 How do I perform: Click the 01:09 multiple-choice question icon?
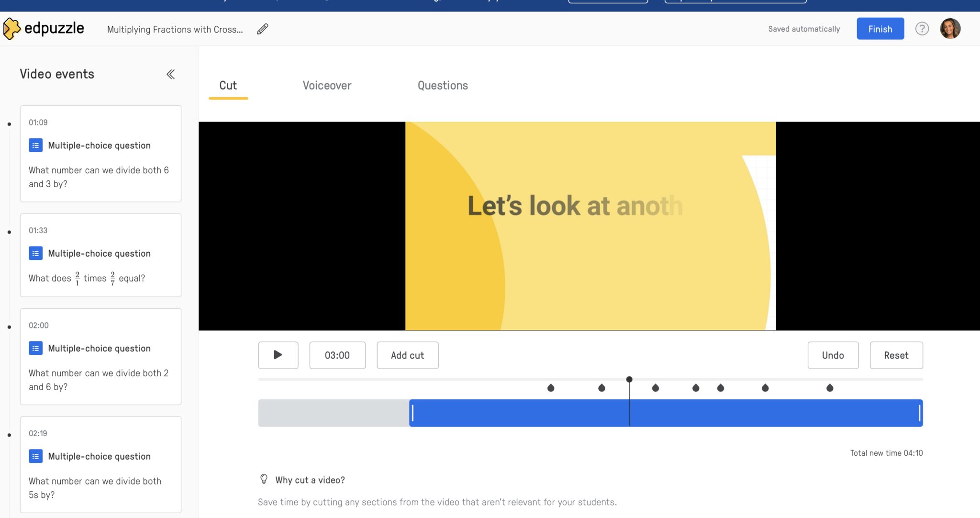pos(36,146)
